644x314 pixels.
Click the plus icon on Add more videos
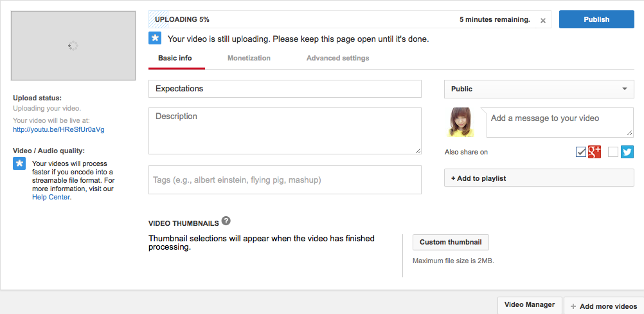pos(573,306)
